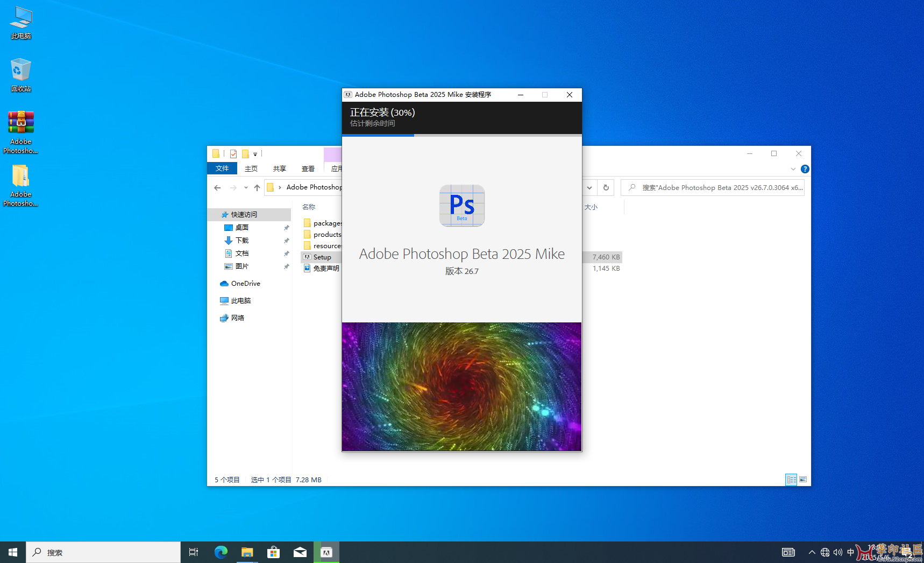
Task: Click the Adobe Photoshop address breadcrumb
Action: coord(314,187)
